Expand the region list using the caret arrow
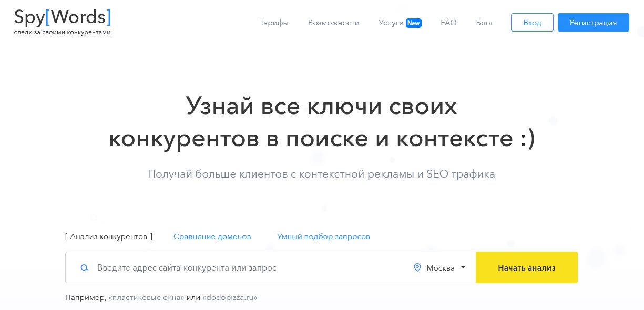644x310 pixels. tap(463, 267)
